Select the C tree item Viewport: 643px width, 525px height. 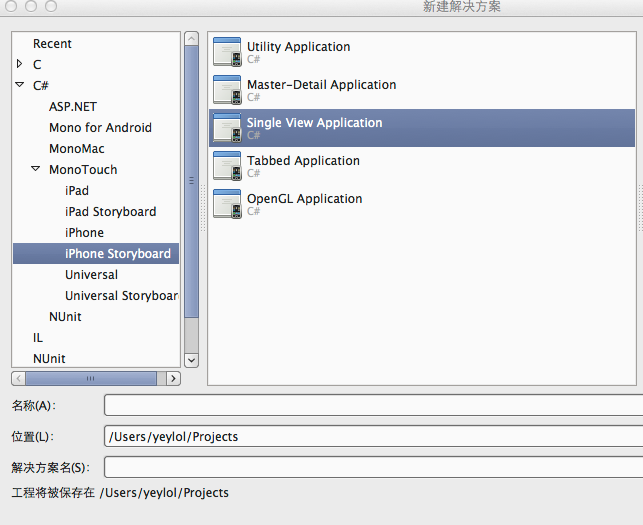point(37,64)
